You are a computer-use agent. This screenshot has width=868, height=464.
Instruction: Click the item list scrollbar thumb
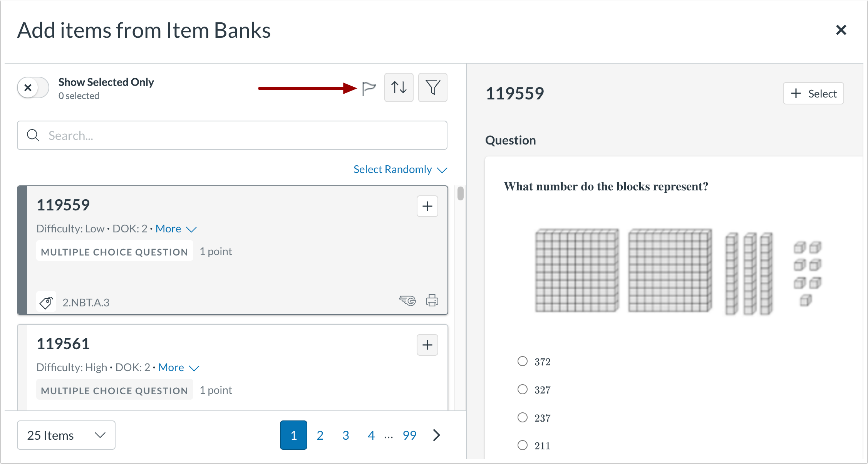coord(460,193)
